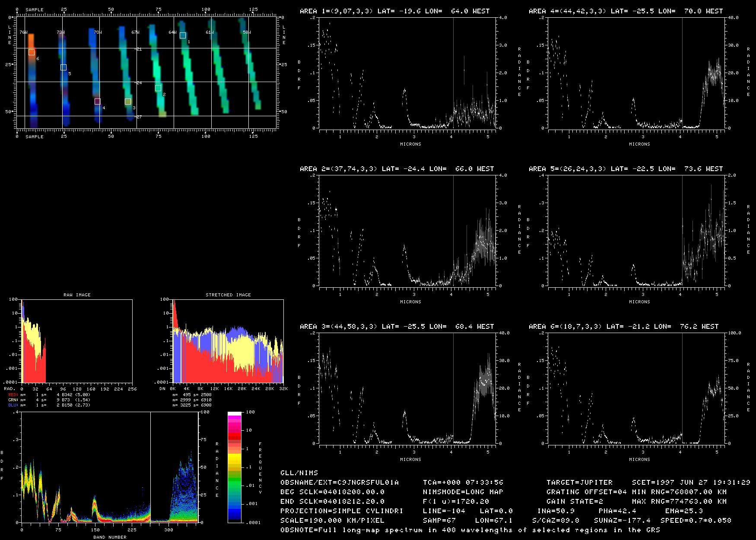Click the BLU channel statistics line

click(x=49, y=405)
